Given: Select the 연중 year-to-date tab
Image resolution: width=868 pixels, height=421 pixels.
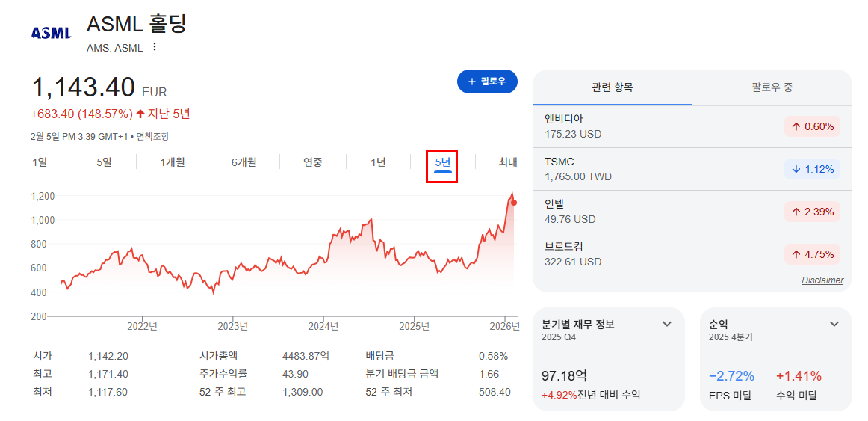Looking at the screenshot, I should (x=313, y=162).
